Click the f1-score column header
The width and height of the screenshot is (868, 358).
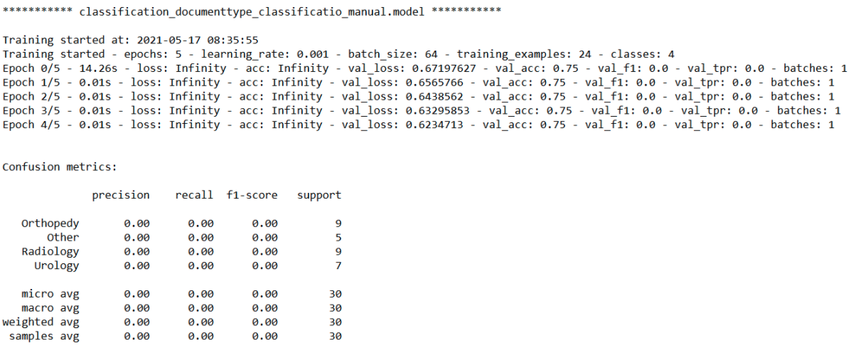click(252, 195)
